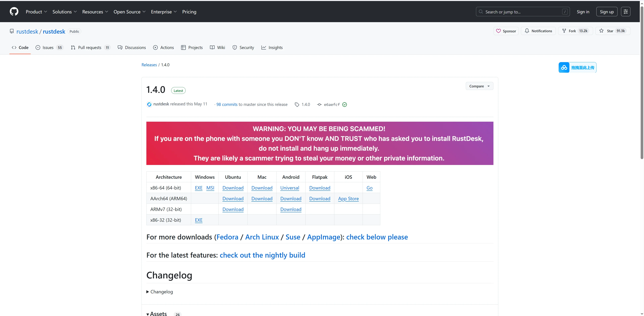This screenshot has width=644, height=316.
Task: Expand the Open Source menu
Action: point(129,12)
